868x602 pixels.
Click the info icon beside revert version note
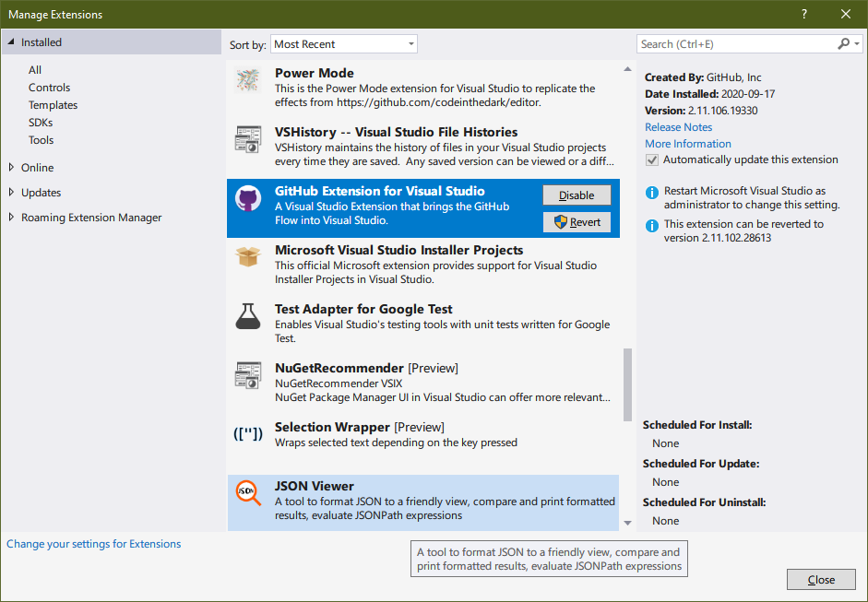652,226
